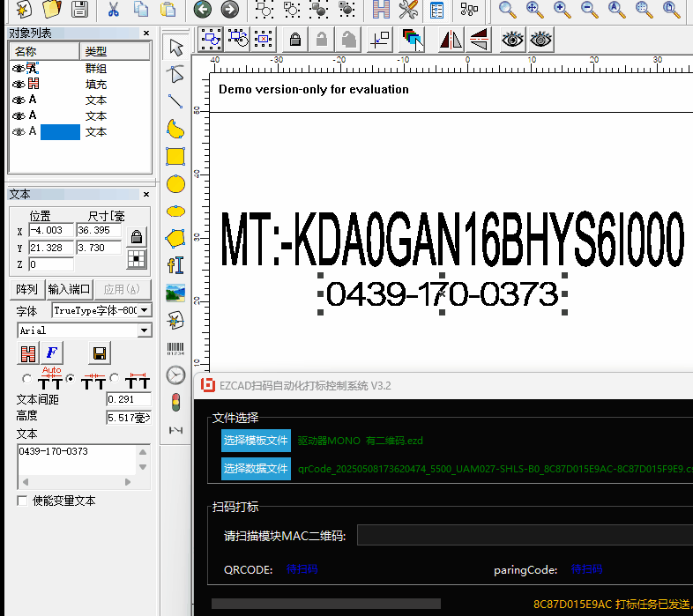693x616 pixels.
Task: Toggle visibility of the first 文本 object
Action: 19,100
